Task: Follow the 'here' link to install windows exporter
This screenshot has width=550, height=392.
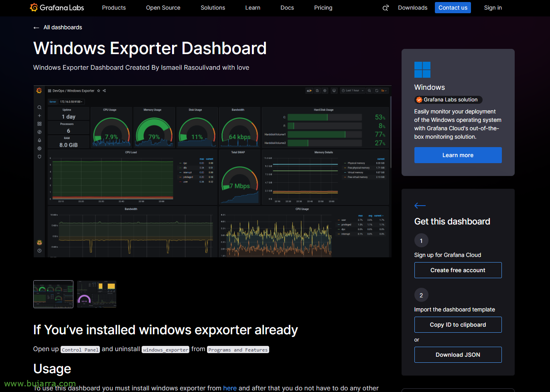Action: tap(230, 388)
